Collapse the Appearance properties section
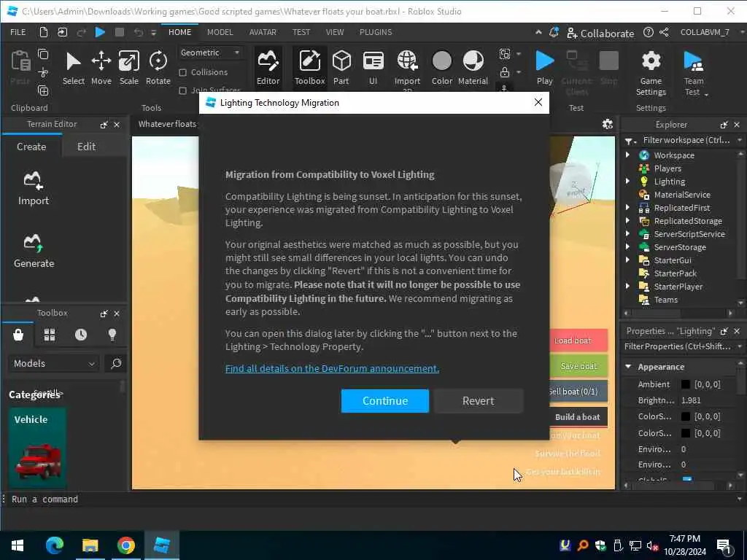 click(628, 366)
